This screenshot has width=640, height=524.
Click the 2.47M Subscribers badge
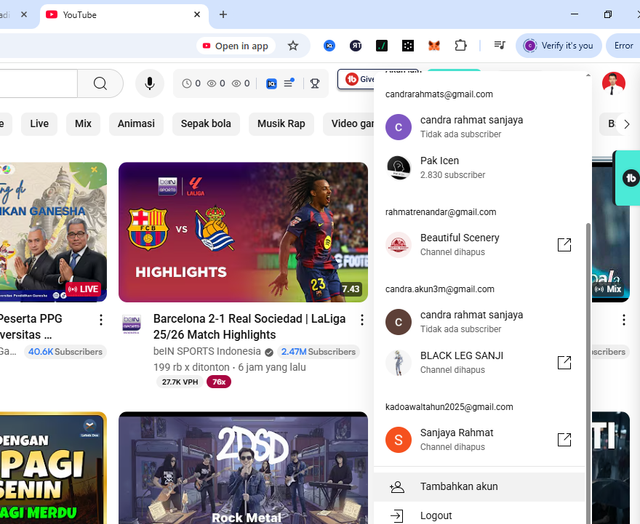[x=318, y=352]
